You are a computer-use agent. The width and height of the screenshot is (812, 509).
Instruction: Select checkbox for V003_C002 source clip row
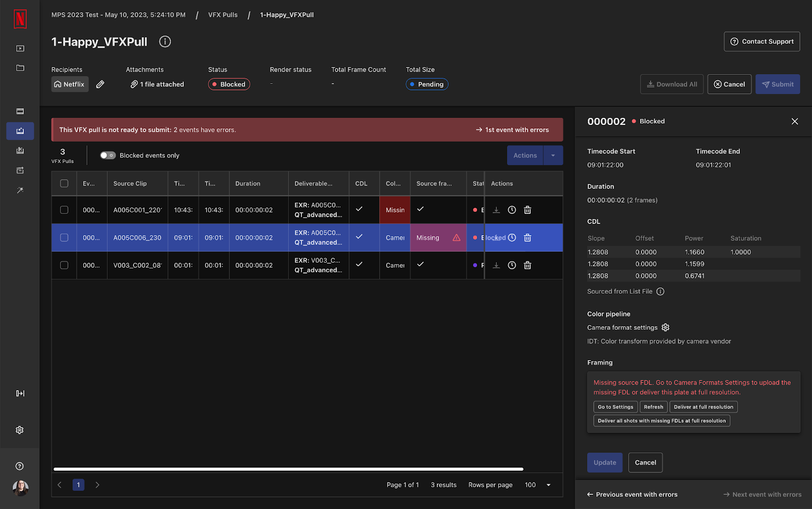tap(64, 265)
